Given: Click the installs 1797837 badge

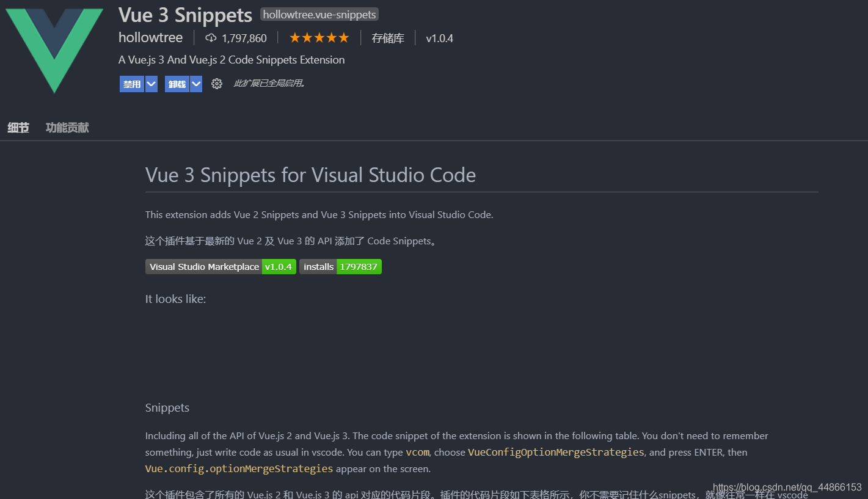Looking at the screenshot, I should point(340,267).
